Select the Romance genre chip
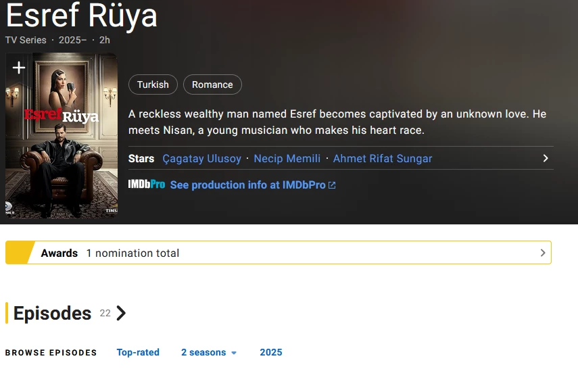The height and width of the screenshot is (392, 578). (x=212, y=84)
